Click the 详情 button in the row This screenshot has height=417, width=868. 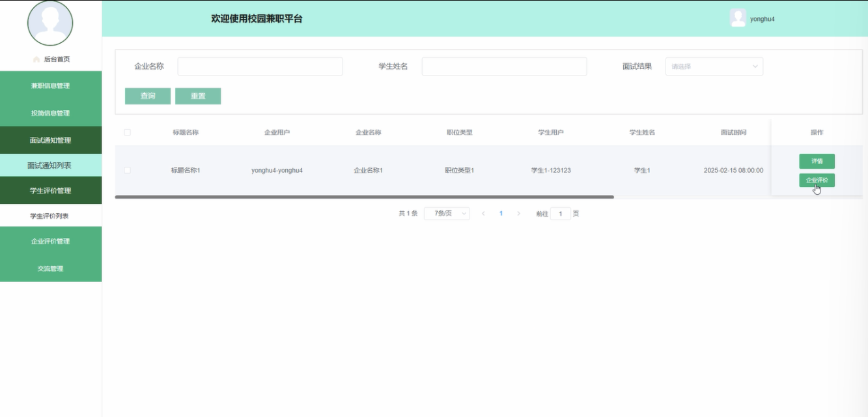[x=817, y=161]
